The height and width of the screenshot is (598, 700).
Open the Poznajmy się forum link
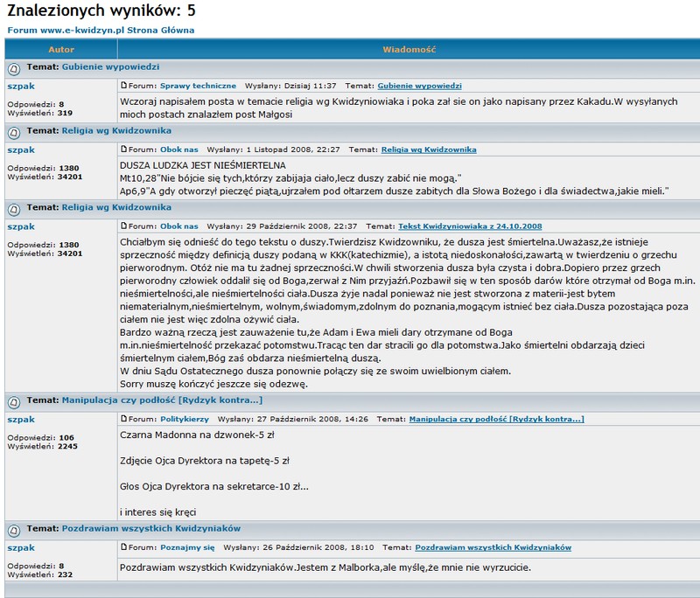coord(186,548)
